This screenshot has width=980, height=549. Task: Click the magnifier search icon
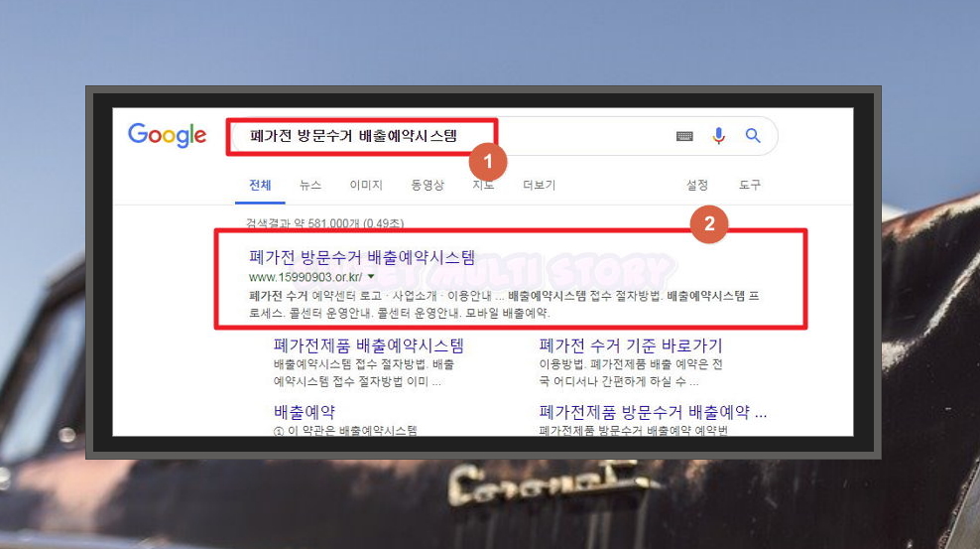tap(753, 135)
